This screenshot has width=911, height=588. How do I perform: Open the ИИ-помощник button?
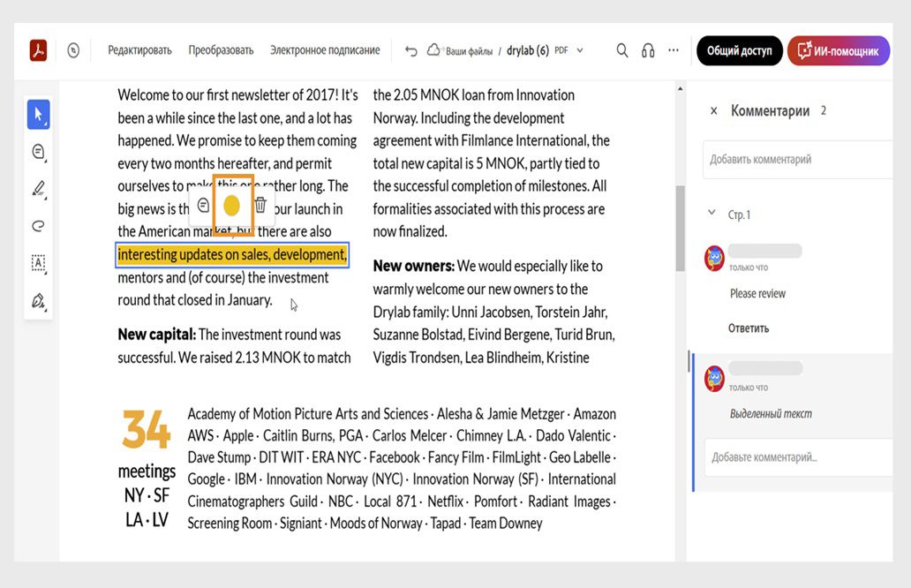point(839,50)
